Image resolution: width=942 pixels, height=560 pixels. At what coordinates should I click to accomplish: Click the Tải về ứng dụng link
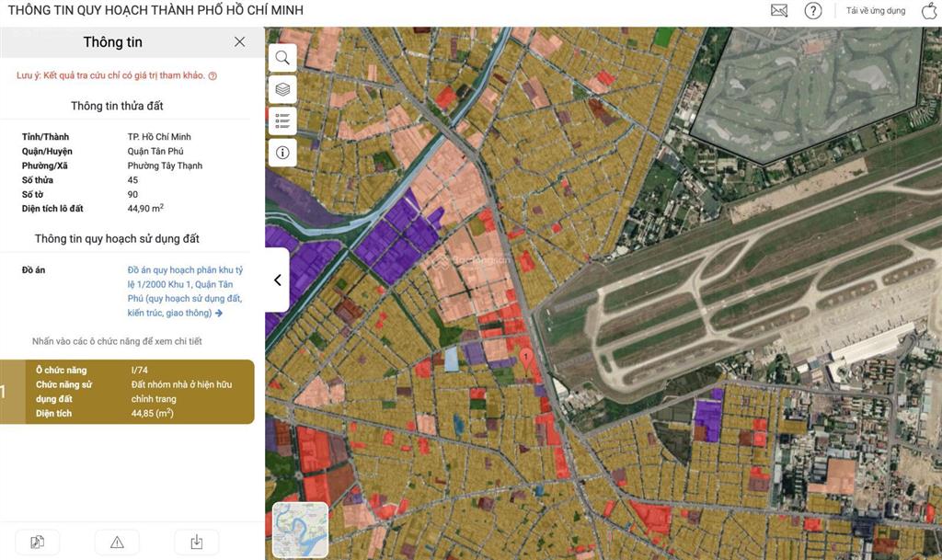click(876, 10)
